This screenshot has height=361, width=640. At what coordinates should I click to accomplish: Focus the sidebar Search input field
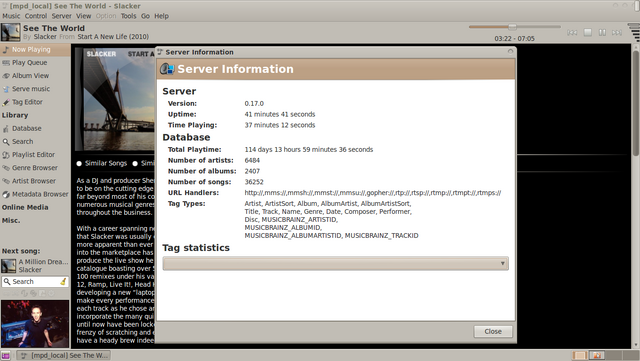35,281
